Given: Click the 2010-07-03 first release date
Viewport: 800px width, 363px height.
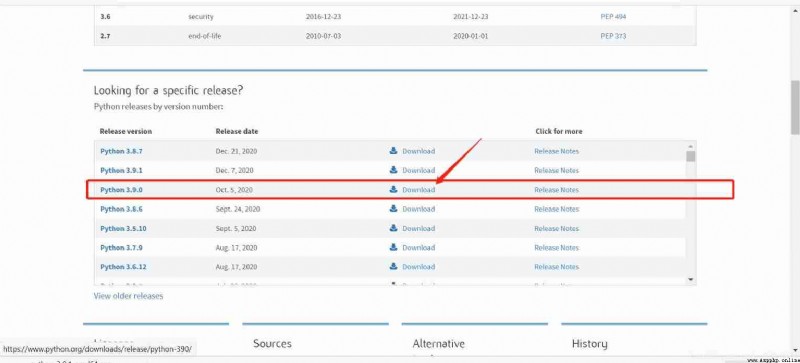Looking at the screenshot, I should coord(323,36).
